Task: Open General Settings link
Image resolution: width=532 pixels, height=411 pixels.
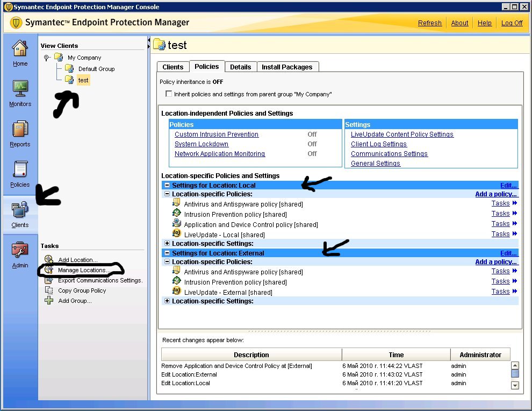Action: (376, 164)
